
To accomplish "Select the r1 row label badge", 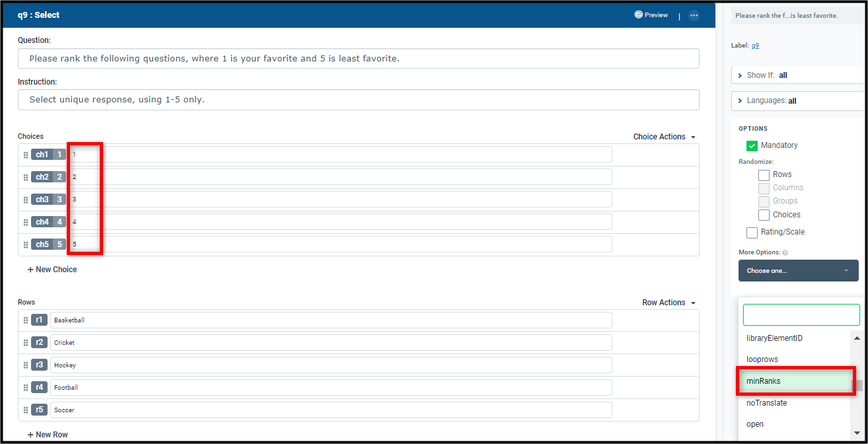I will pyautogui.click(x=40, y=320).
